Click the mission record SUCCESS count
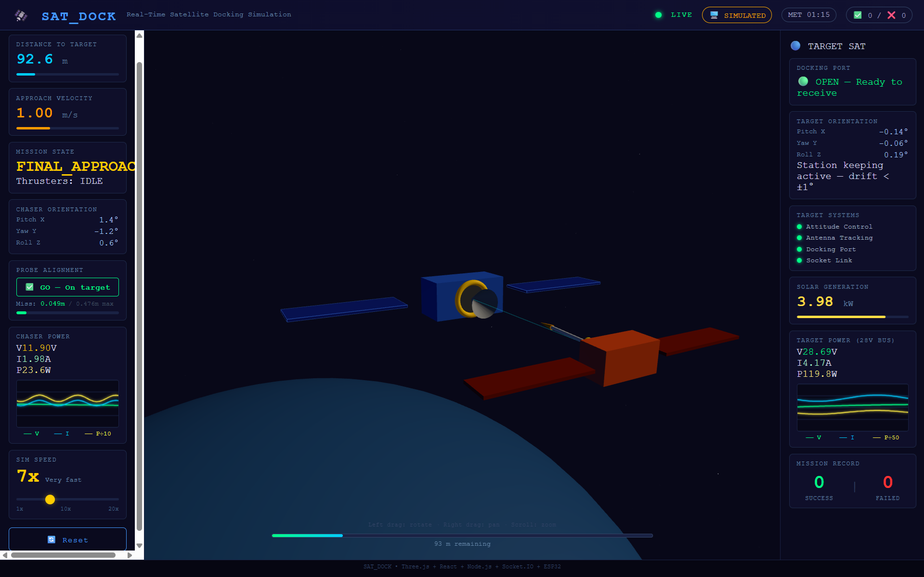 pyautogui.click(x=819, y=482)
